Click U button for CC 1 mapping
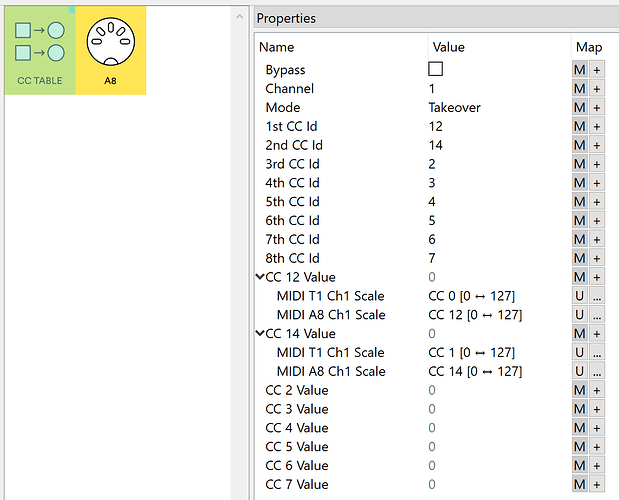This screenshot has width=619, height=500. (579, 352)
